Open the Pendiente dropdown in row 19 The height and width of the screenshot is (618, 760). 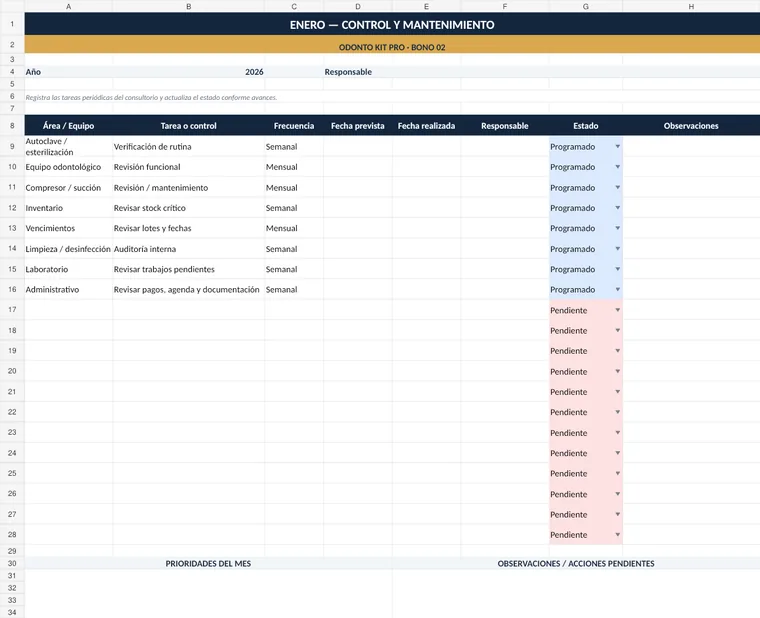(618, 351)
